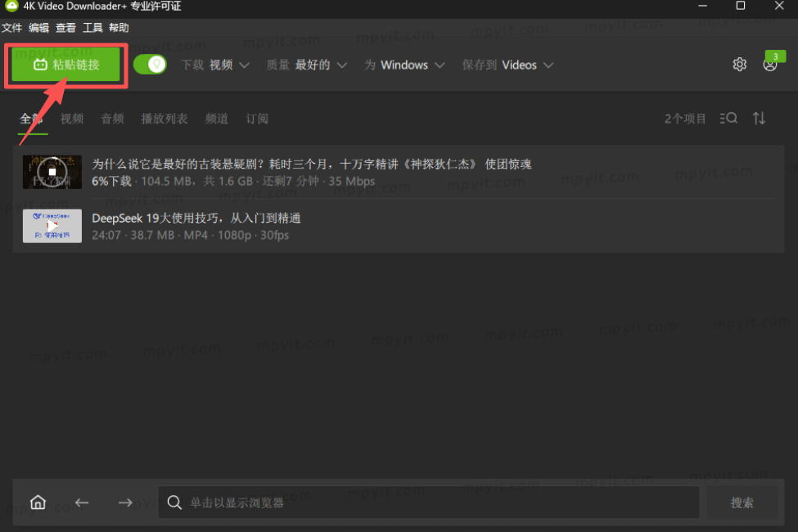Open the 文件 menu
798x532 pixels.
[x=11, y=28]
